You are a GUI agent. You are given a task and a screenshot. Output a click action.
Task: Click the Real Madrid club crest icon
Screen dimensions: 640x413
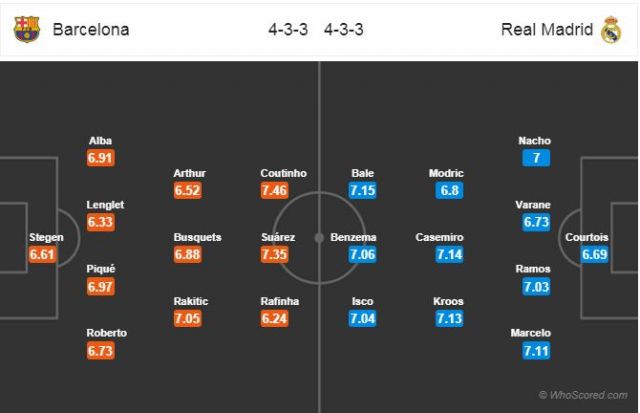(x=611, y=29)
